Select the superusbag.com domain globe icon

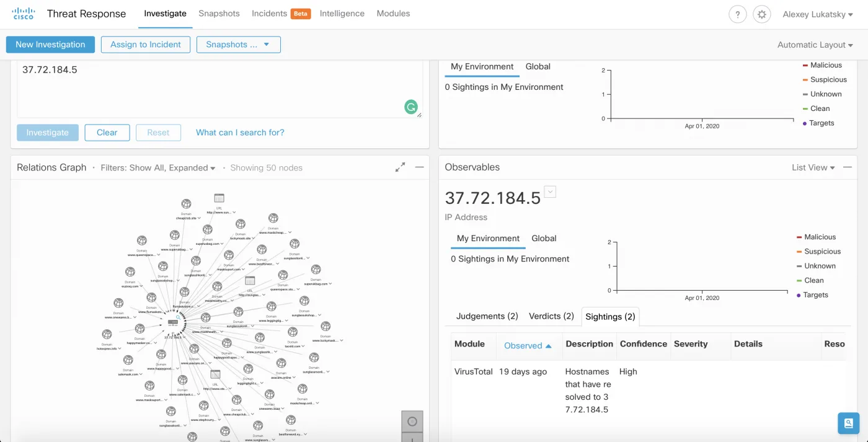point(207,229)
